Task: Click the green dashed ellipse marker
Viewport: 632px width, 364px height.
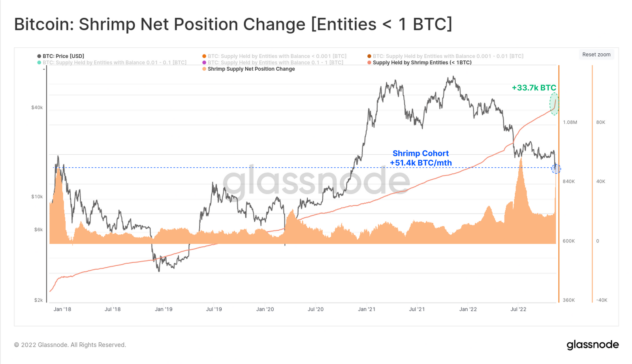Action: coord(554,104)
